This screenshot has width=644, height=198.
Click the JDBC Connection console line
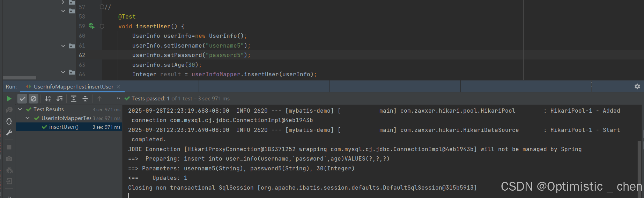355,149
